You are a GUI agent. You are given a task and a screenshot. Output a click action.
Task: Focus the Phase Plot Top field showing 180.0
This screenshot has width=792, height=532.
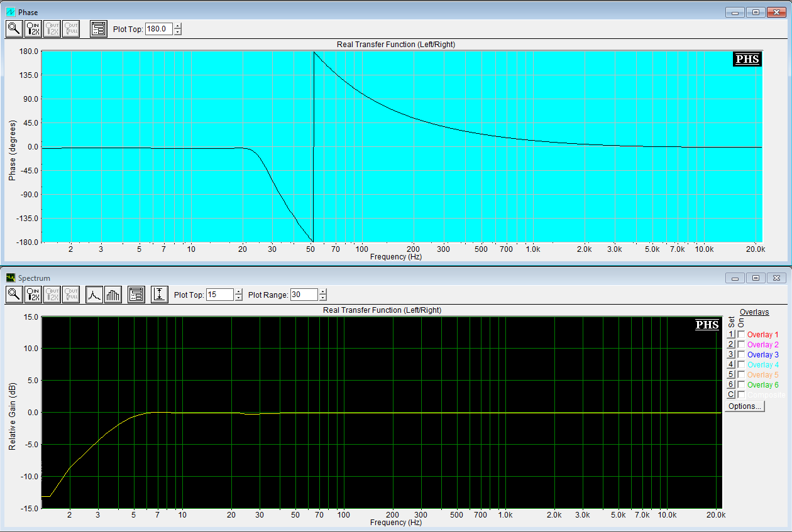tap(159, 29)
